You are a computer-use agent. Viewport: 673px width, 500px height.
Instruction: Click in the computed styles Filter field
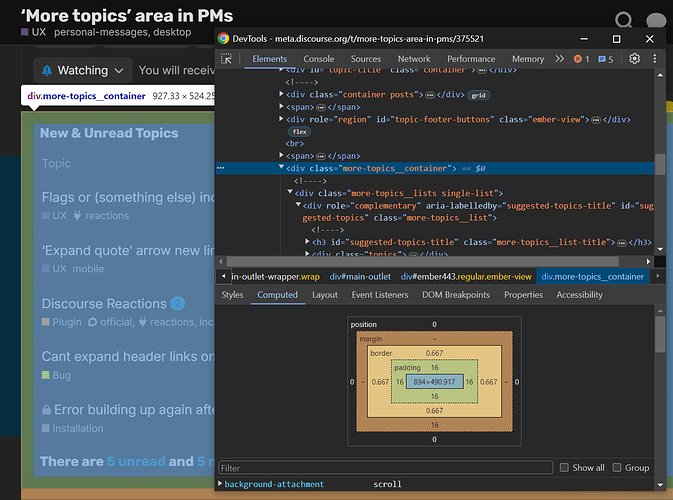pos(385,467)
